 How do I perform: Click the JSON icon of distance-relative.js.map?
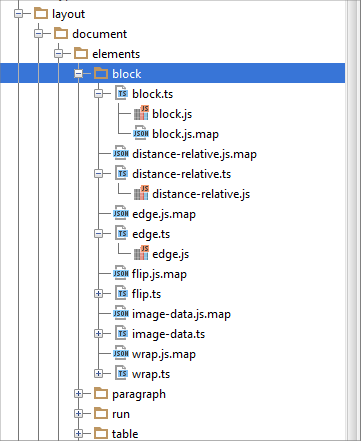coord(121,153)
